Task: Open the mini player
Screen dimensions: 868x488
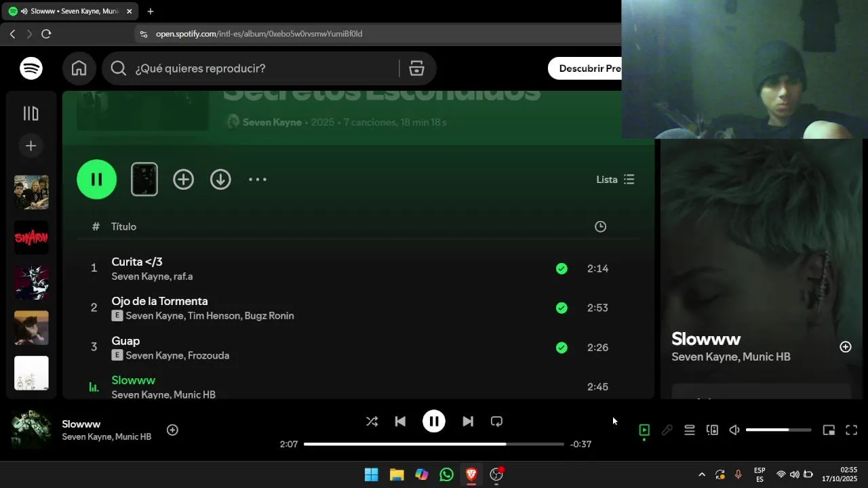Action: click(829, 430)
